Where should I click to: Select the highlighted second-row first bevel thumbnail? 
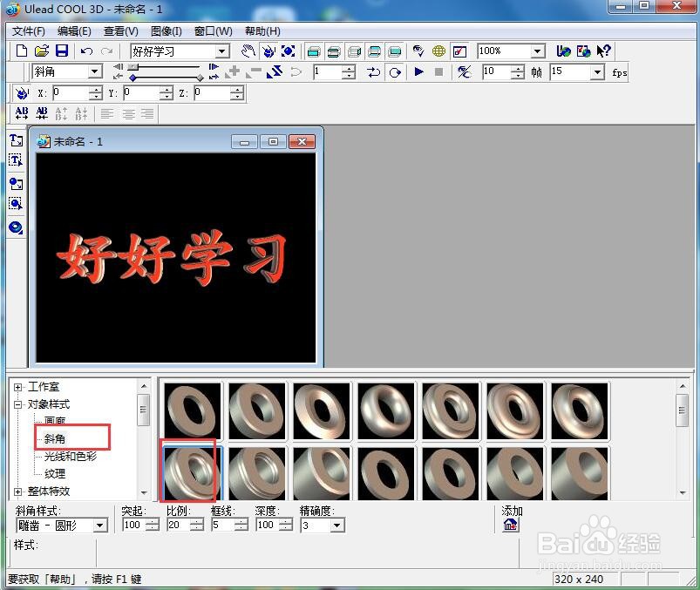[x=193, y=473]
